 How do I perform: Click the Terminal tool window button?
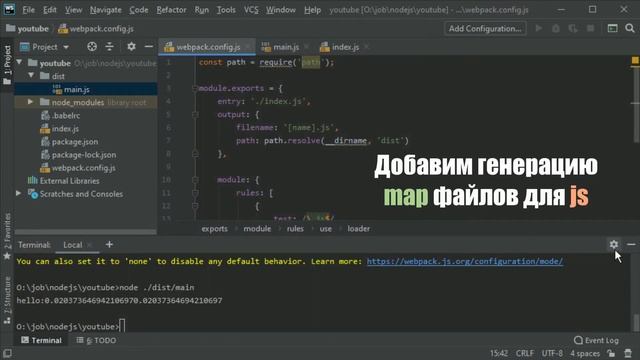(x=41, y=340)
